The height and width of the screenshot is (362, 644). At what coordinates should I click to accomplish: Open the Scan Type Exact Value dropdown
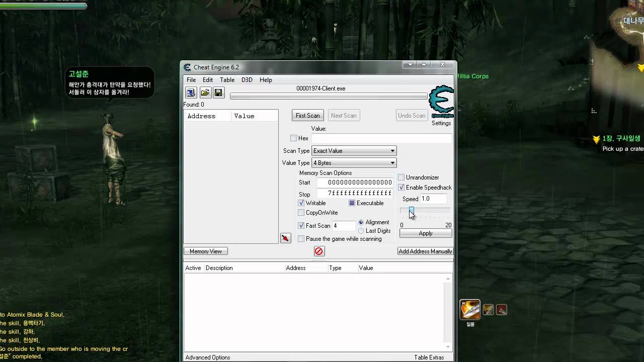pyautogui.click(x=354, y=151)
